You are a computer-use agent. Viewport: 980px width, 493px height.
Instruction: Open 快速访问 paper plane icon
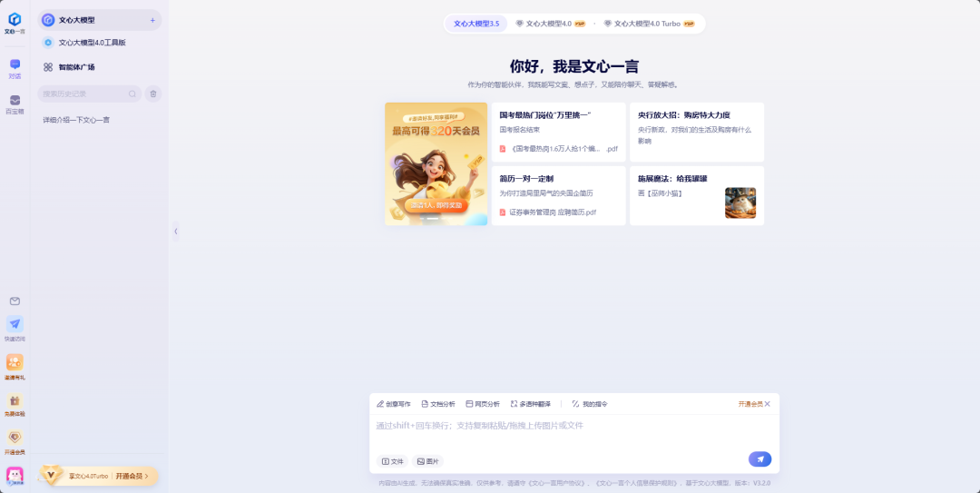click(15, 324)
